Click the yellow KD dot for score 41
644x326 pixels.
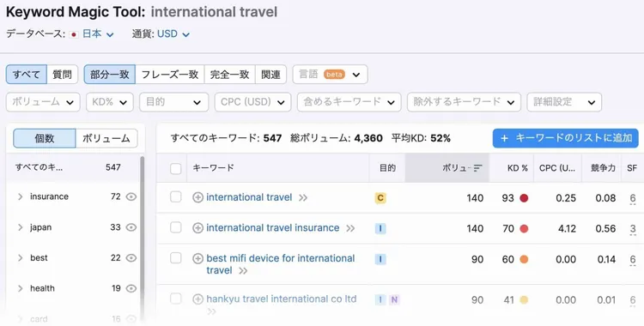[524, 300]
